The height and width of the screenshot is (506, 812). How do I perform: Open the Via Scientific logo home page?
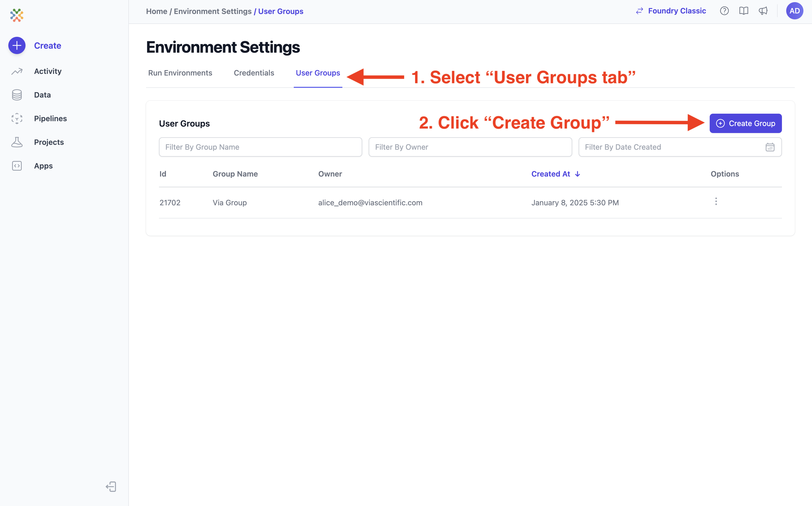[17, 15]
